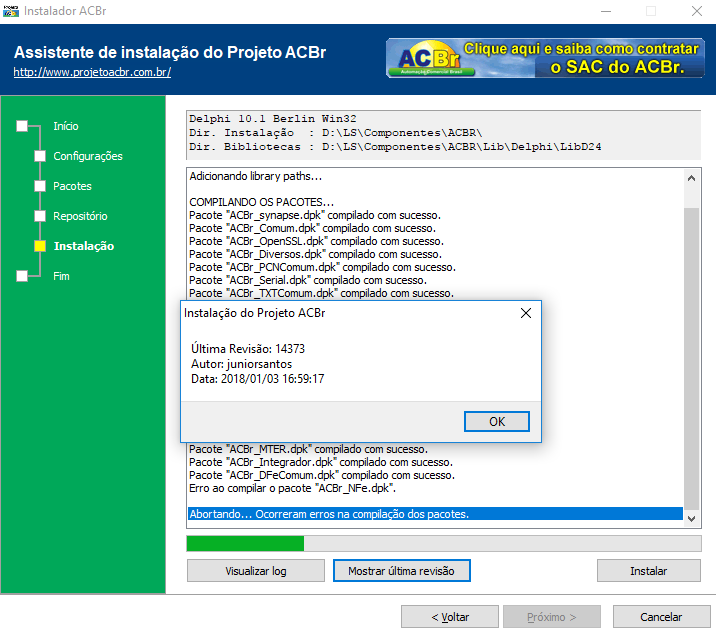Click the log scrollbar down arrow
The image size is (716, 633).
coord(691,518)
